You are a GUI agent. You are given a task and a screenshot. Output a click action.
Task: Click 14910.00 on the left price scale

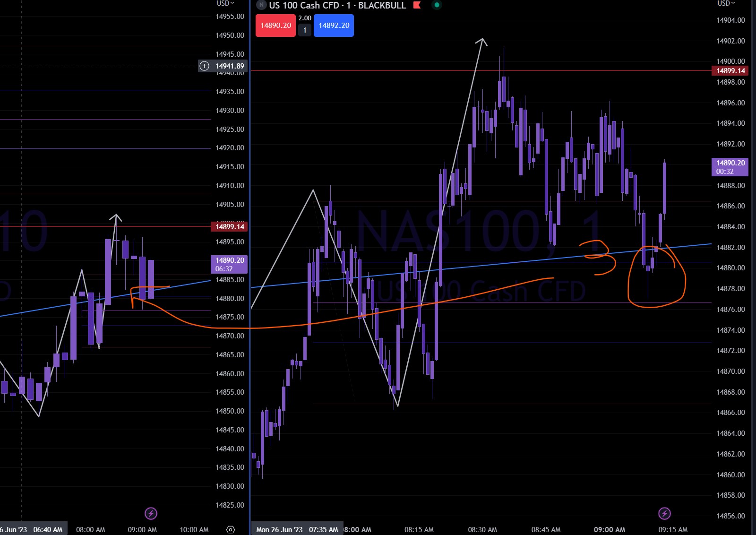[x=230, y=186]
